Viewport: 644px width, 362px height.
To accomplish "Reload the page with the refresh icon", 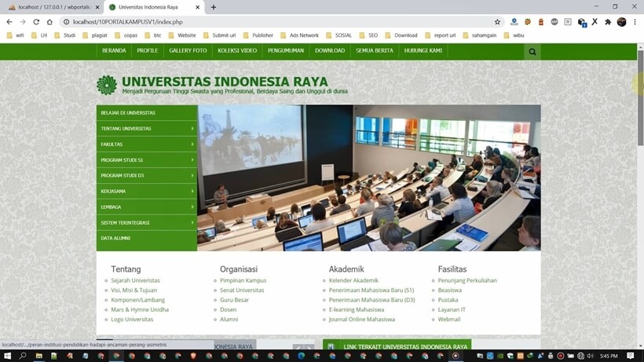I will tap(36, 22).
